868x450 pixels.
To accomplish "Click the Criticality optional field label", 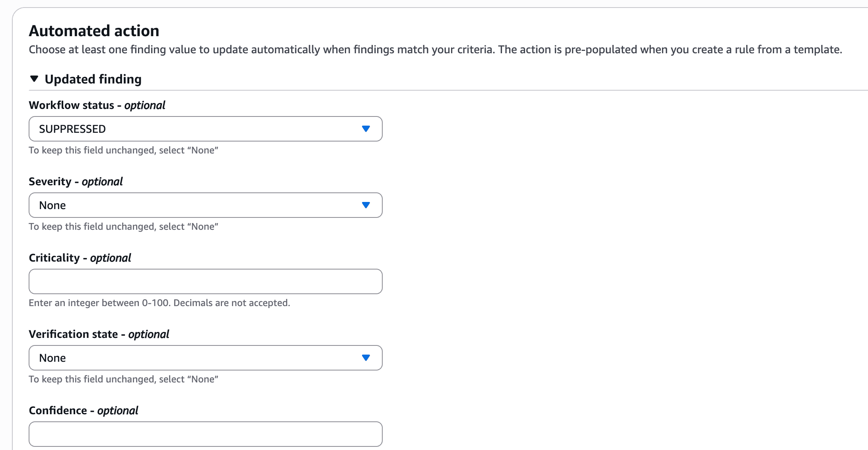I will pyautogui.click(x=80, y=258).
